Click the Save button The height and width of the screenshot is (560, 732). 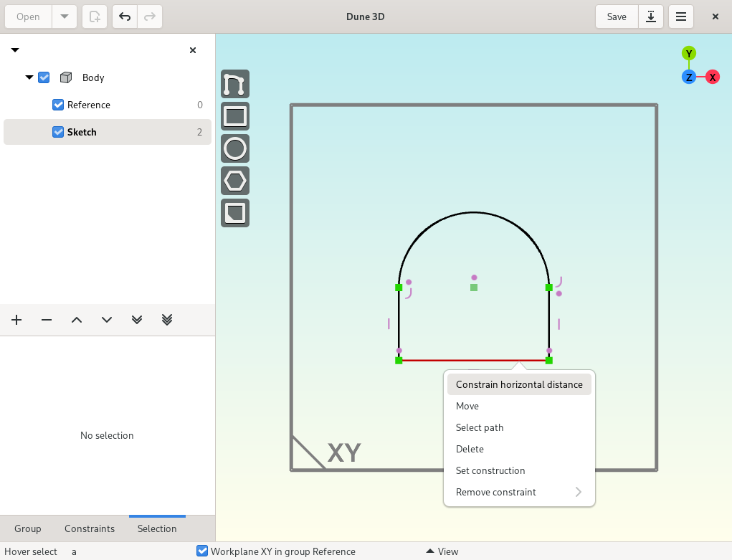[617, 16]
